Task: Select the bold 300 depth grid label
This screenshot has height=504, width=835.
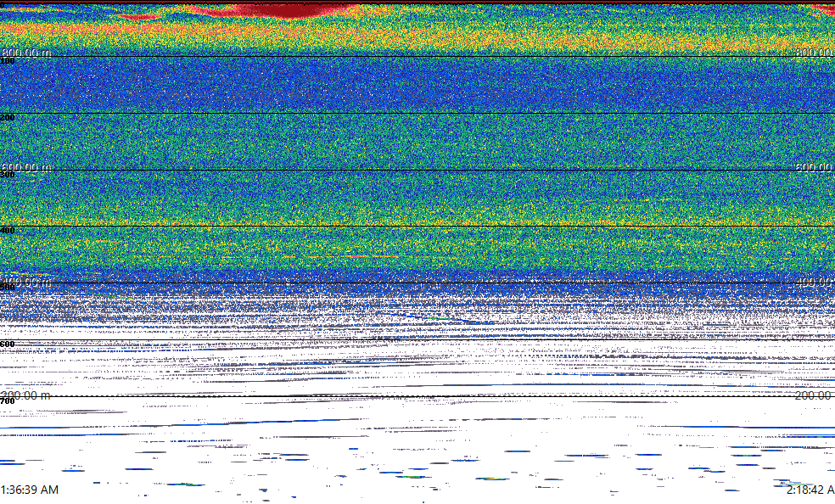Action: [8, 174]
